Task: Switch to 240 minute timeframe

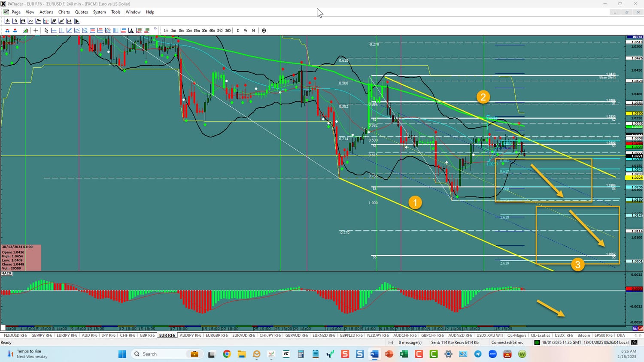Action: click(220, 30)
